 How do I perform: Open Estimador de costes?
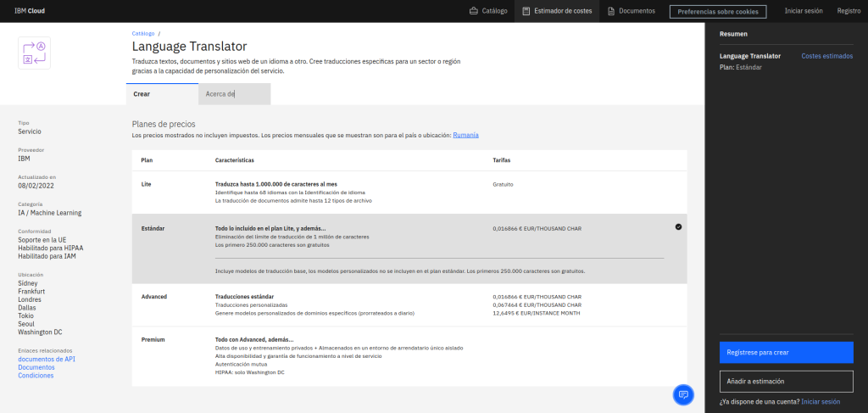557,10
